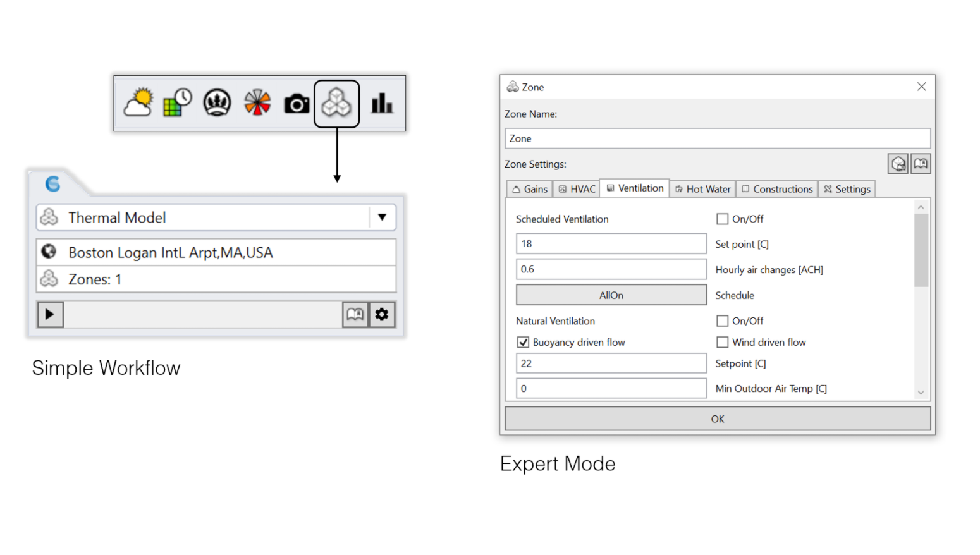Open the AllOn schedule selector

611,295
